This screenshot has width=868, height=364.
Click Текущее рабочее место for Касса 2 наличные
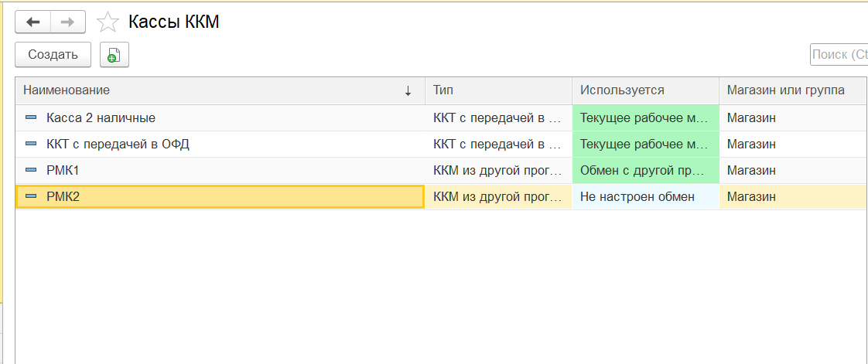646,117
